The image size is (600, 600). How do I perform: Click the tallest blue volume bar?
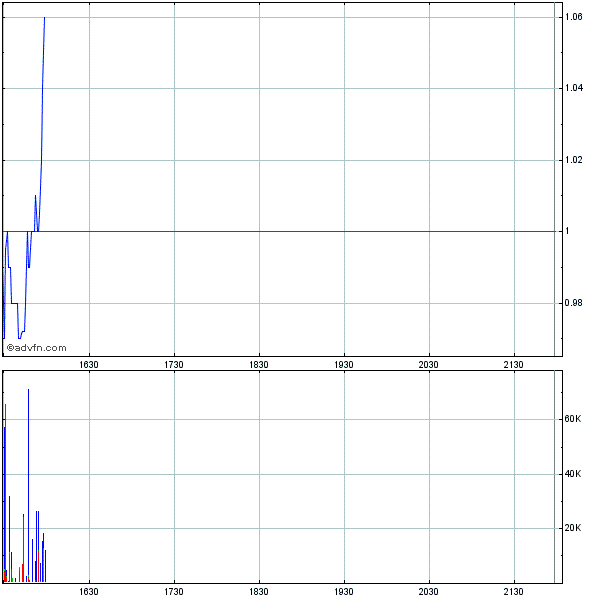(x=28, y=485)
